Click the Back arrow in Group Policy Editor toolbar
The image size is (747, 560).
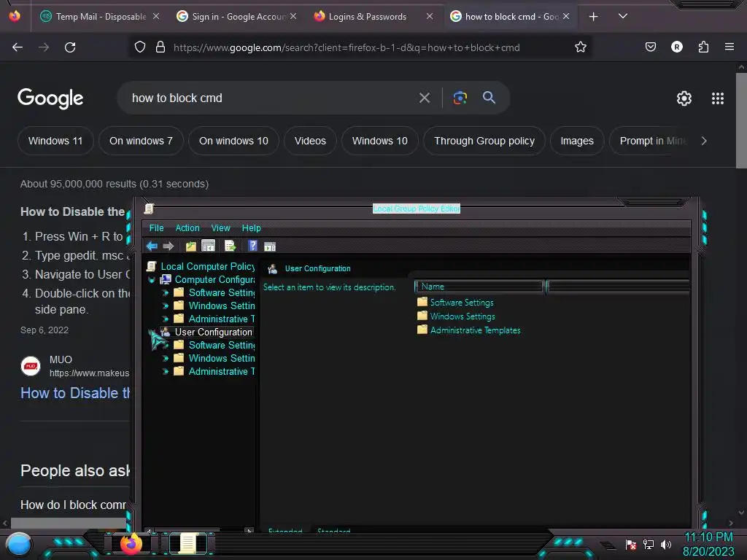[152, 246]
